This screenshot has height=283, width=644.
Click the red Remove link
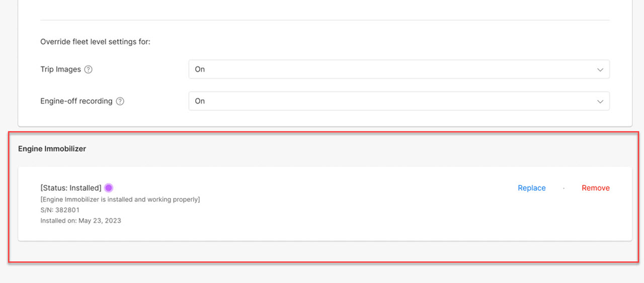[596, 188]
